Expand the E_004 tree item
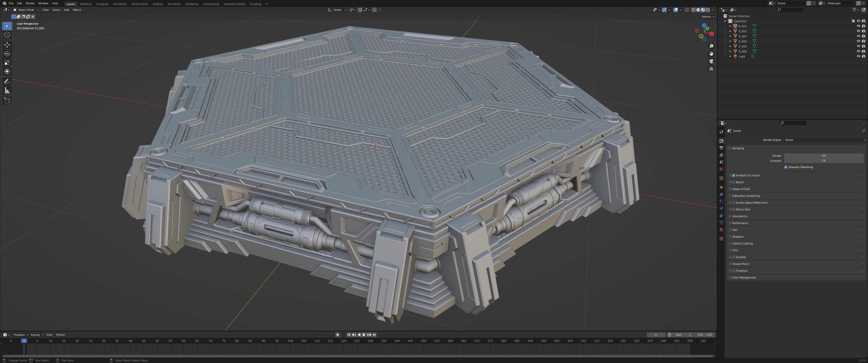This screenshot has width=868, height=363. pos(730,41)
